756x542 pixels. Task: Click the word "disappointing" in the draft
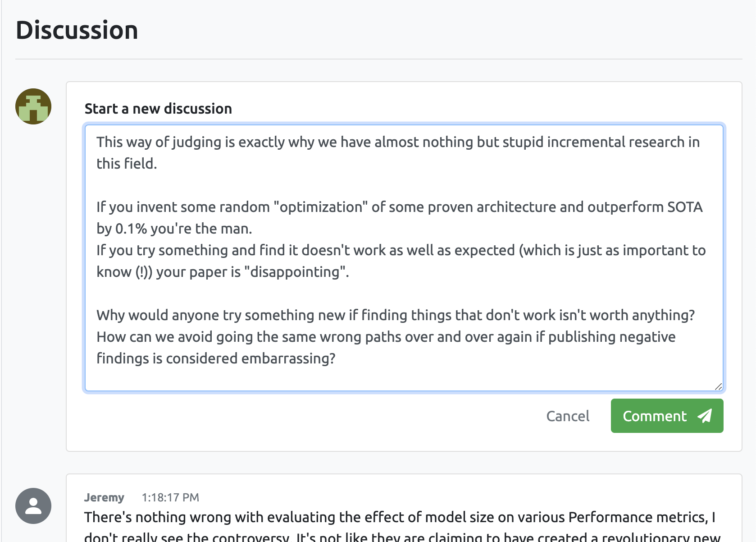[296, 272]
